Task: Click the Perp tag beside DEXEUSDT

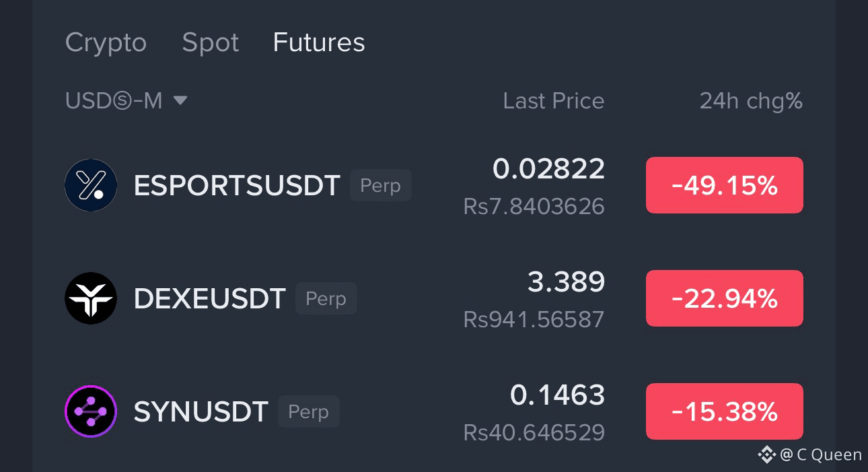Action: [326, 299]
